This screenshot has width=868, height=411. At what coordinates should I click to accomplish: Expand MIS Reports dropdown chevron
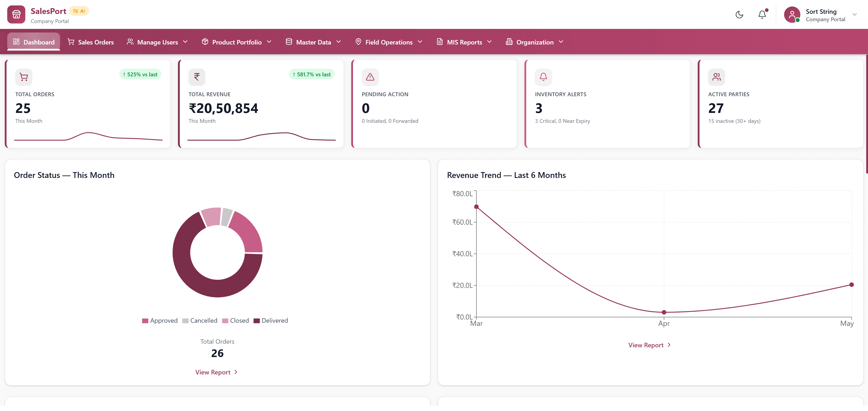(489, 42)
